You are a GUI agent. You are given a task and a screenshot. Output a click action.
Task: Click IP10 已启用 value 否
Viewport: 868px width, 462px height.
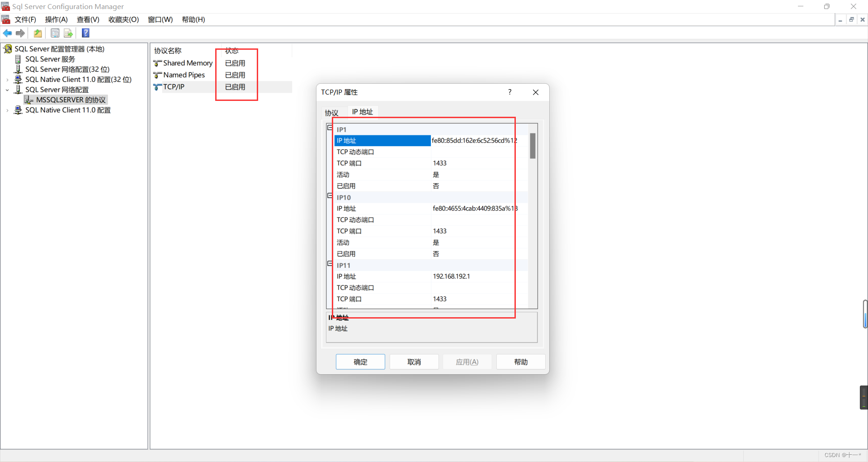436,254
